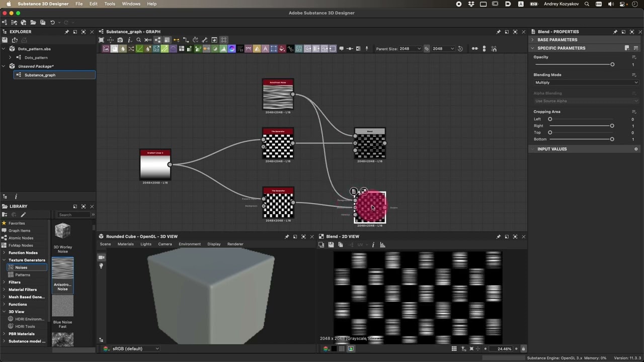
Task: Collapse the Unsaved Package tree item
Action: coord(4,66)
